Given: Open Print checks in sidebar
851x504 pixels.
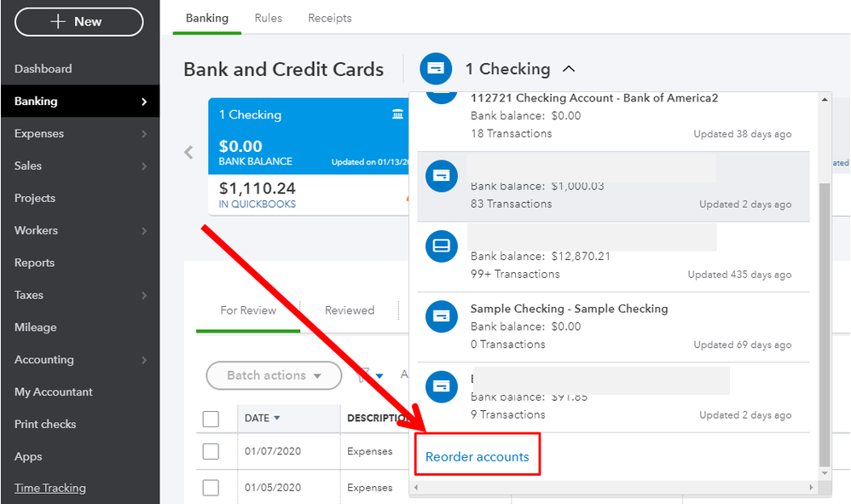Looking at the screenshot, I should click(45, 424).
